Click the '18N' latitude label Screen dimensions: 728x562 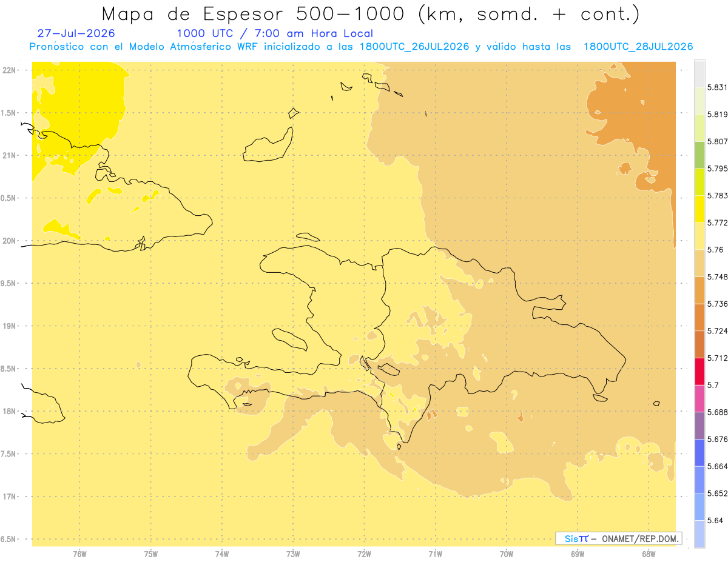(8, 411)
